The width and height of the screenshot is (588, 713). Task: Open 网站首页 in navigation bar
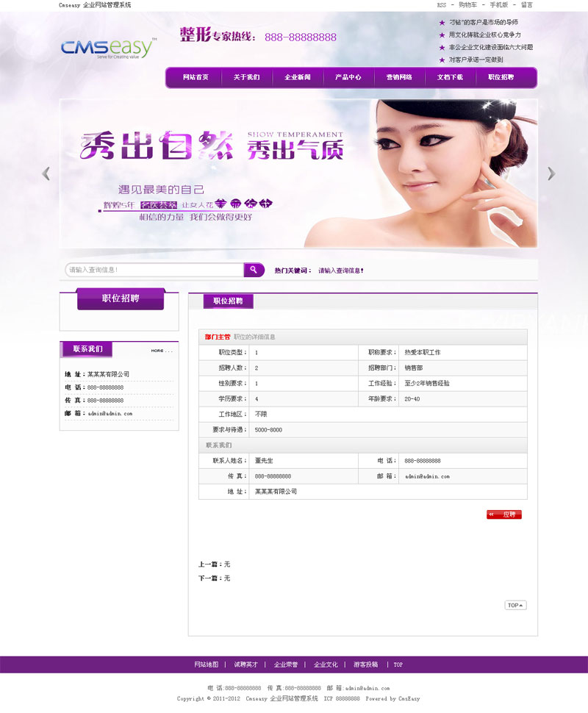(x=196, y=77)
